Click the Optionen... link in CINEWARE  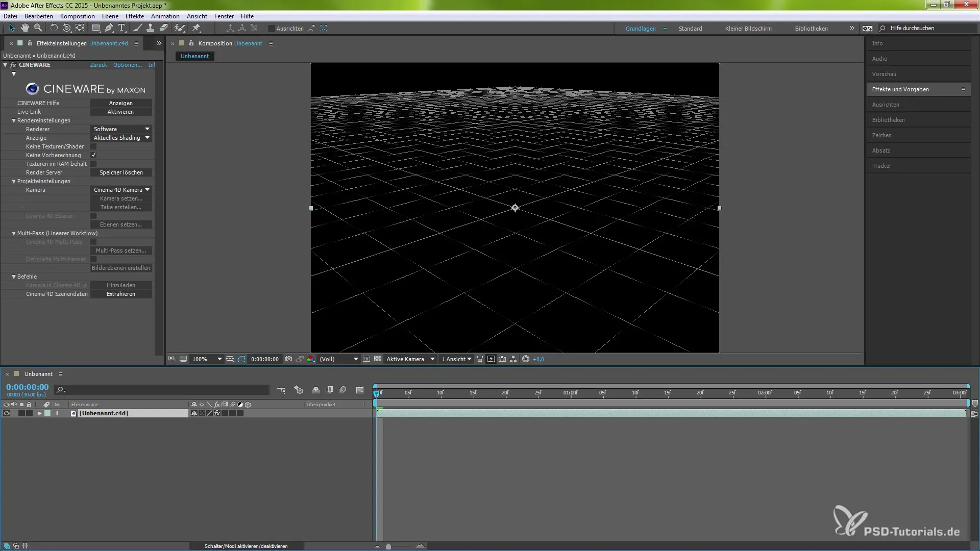pyautogui.click(x=128, y=65)
